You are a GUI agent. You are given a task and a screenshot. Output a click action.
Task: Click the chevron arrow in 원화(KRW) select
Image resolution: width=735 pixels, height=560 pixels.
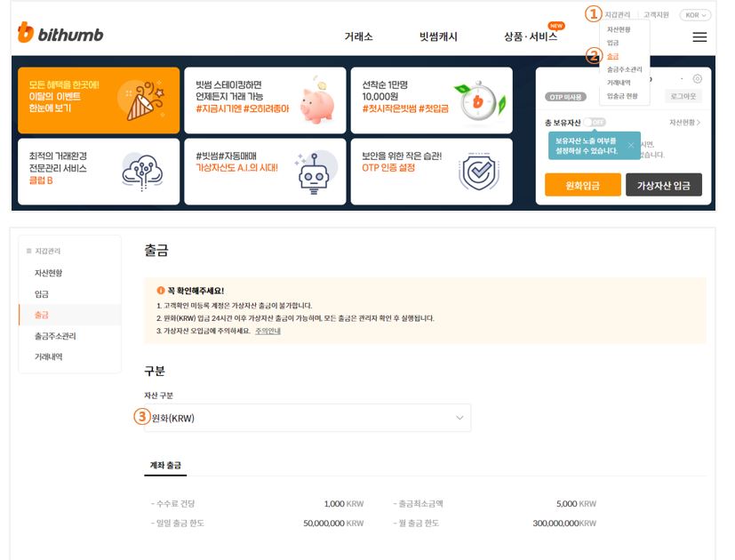click(x=459, y=418)
